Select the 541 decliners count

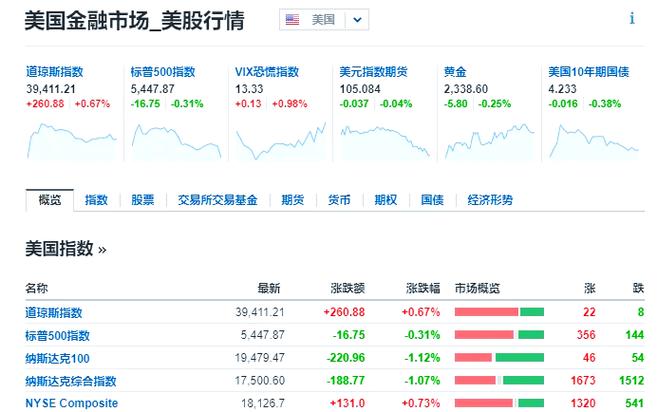coord(634,403)
